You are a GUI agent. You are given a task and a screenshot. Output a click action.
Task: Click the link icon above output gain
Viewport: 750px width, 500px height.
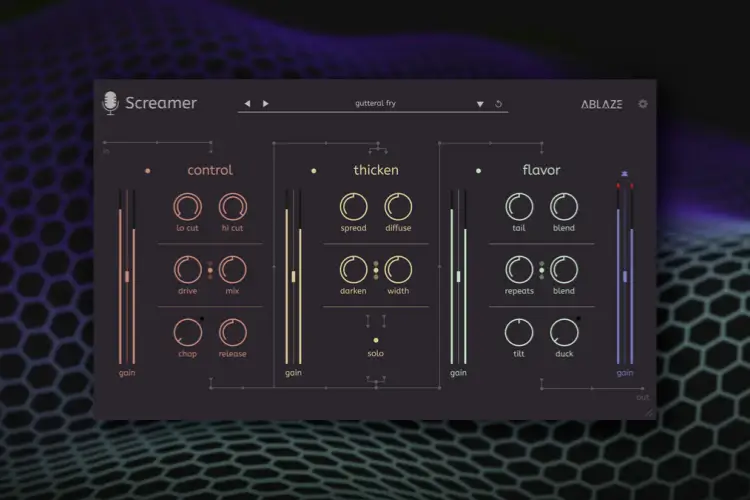click(x=625, y=174)
